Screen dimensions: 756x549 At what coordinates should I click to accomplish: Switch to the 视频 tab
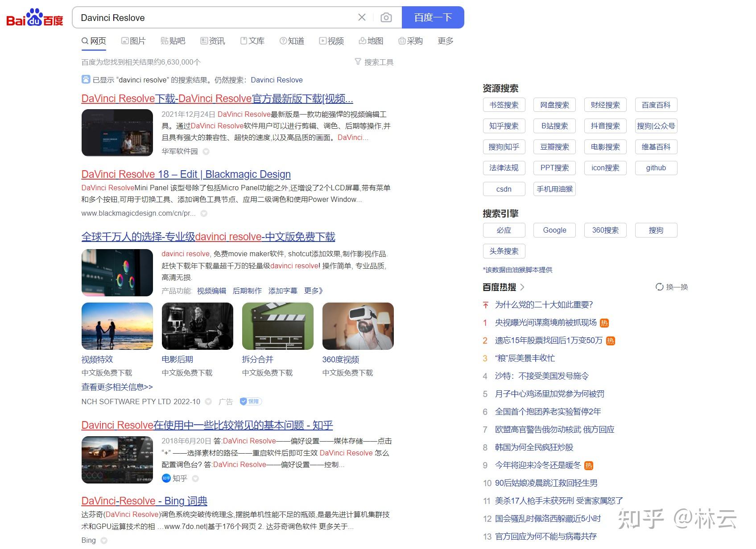(x=331, y=41)
